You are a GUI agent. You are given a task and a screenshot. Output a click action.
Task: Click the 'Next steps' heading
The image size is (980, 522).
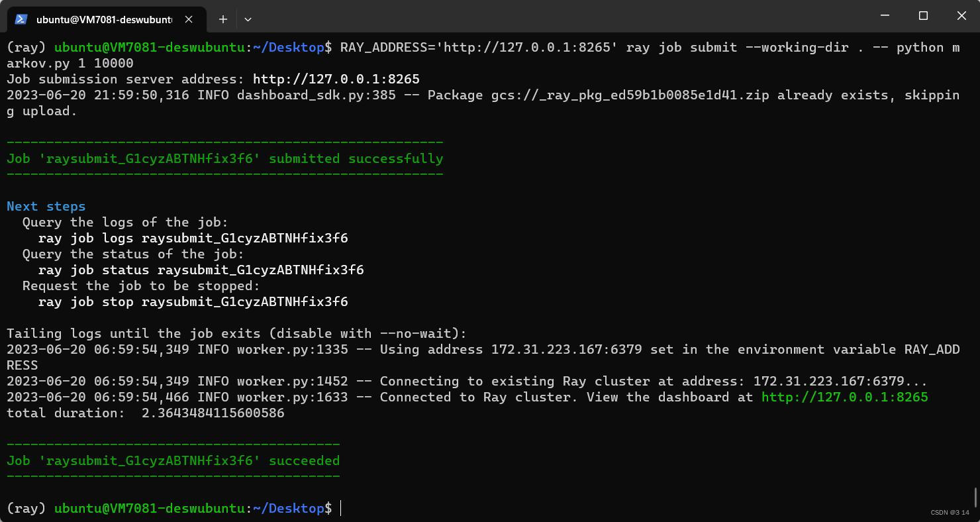(x=46, y=206)
